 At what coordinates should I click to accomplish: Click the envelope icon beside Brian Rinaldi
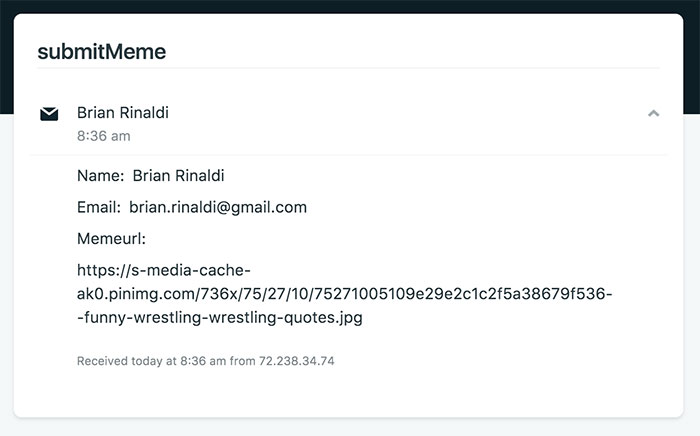(x=49, y=114)
